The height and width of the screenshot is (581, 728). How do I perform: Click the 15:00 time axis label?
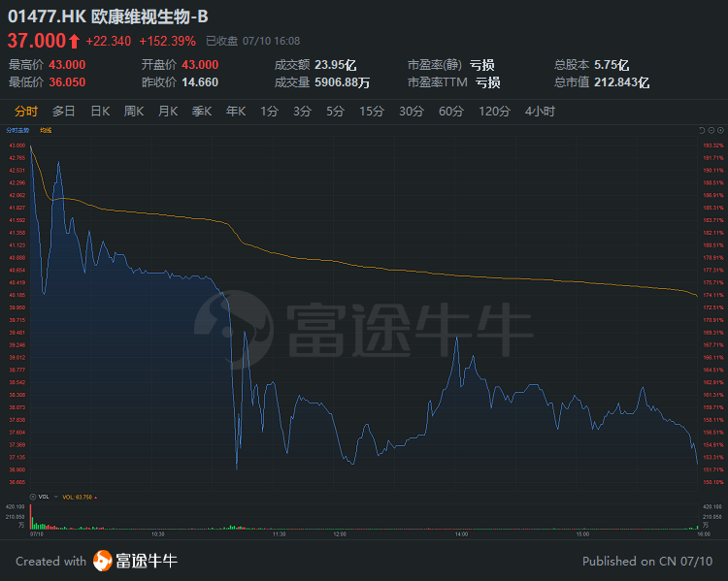(582, 534)
